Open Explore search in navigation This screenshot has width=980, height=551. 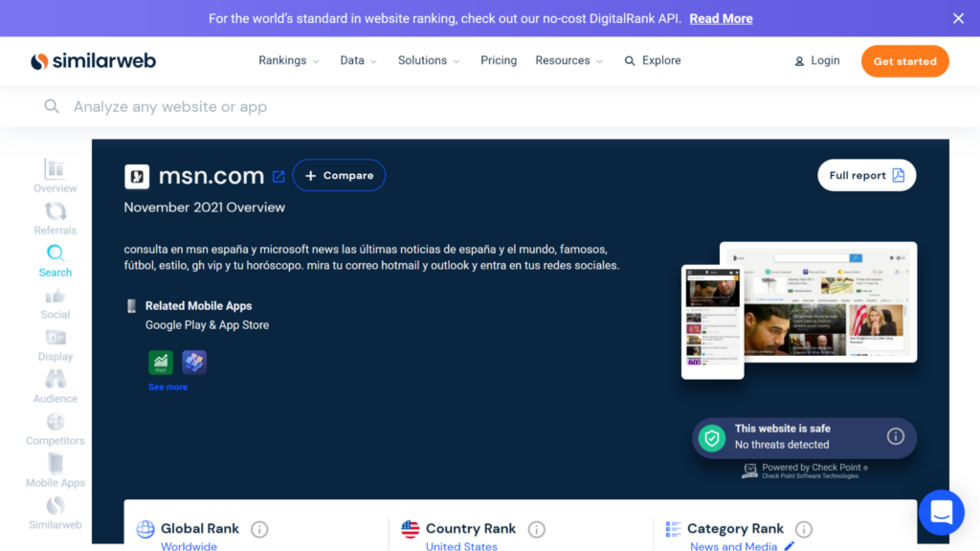[x=653, y=60]
